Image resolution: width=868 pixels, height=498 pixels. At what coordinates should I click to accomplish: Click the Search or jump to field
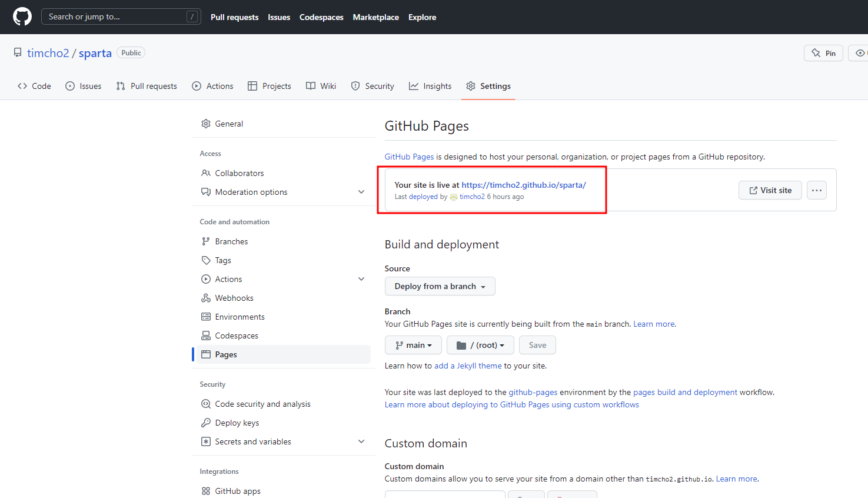coord(121,16)
